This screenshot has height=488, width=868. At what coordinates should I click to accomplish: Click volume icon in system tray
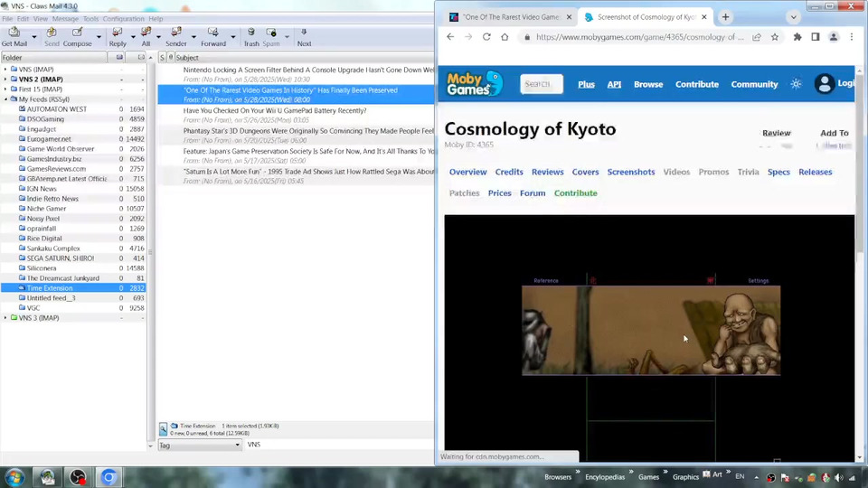pyautogui.click(x=839, y=477)
